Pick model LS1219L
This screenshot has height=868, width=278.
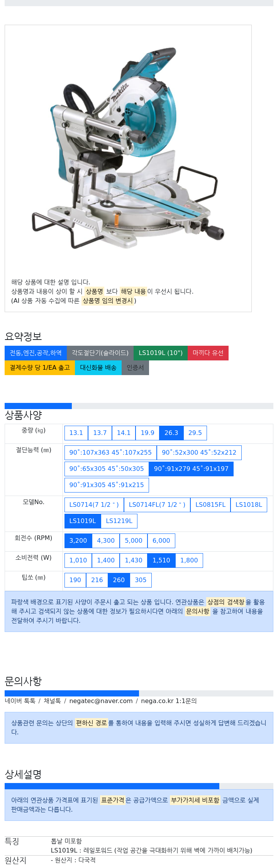pyautogui.click(x=119, y=521)
